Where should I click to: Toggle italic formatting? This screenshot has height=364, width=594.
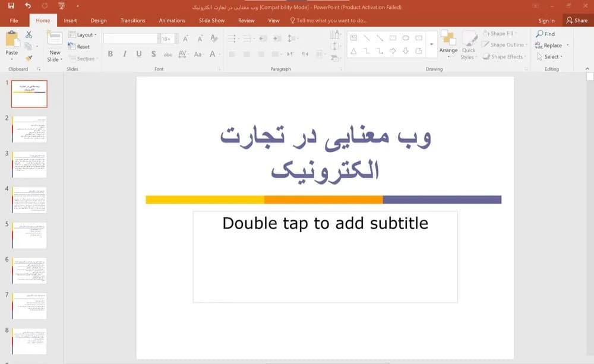125,54
